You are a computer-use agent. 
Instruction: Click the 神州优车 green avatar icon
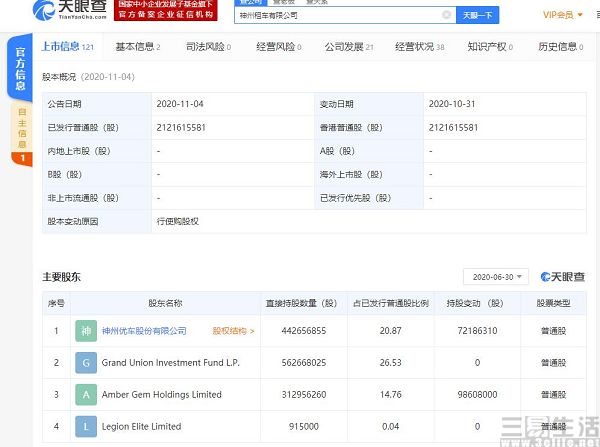[x=85, y=331]
